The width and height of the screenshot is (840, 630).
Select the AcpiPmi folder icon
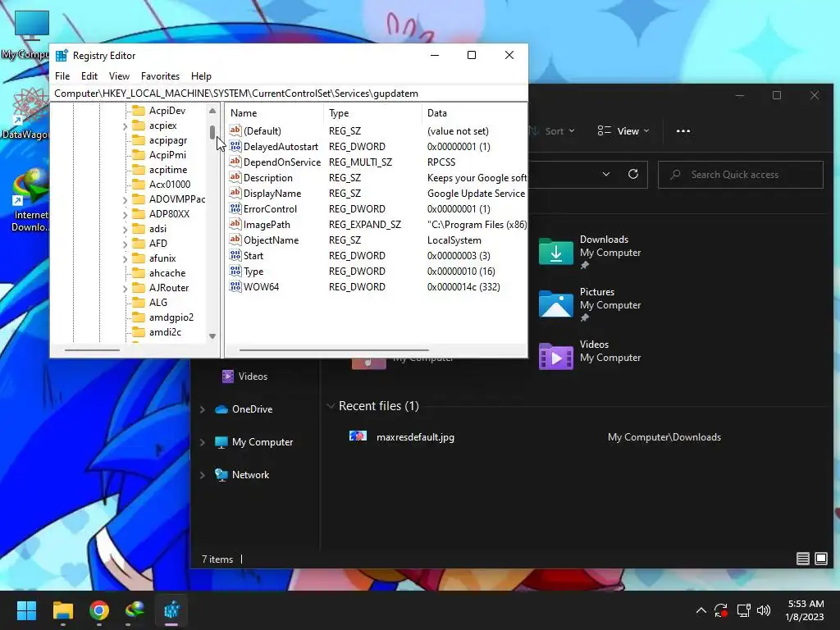point(139,155)
